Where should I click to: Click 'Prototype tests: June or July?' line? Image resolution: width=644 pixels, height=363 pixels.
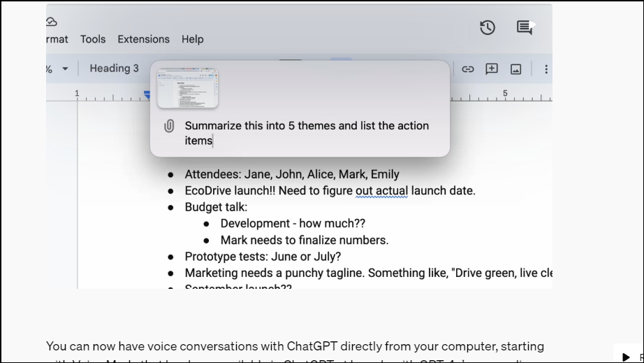point(263,257)
